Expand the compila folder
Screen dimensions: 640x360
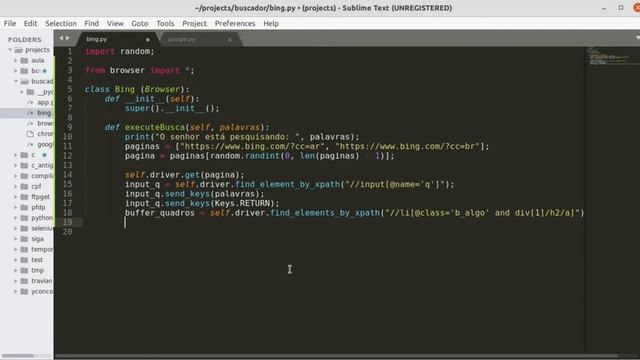coord(16,176)
